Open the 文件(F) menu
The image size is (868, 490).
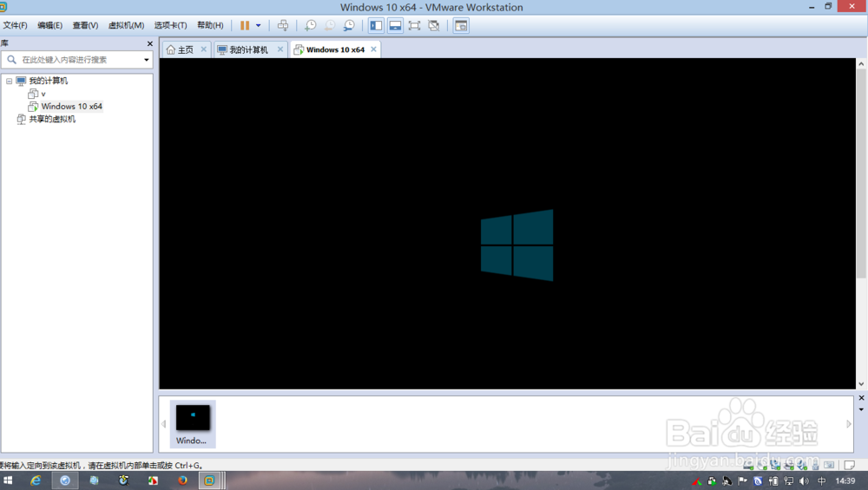click(x=15, y=25)
